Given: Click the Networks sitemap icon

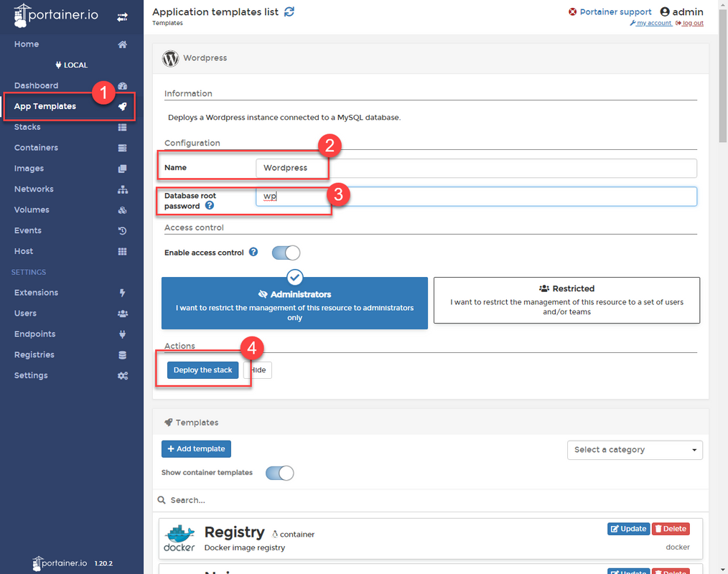Looking at the screenshot, I should [x=123, y=189].
